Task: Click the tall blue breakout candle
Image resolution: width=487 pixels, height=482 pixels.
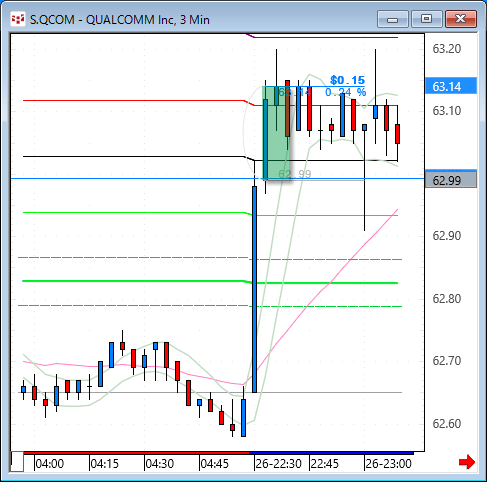Action: coord(255,289)
